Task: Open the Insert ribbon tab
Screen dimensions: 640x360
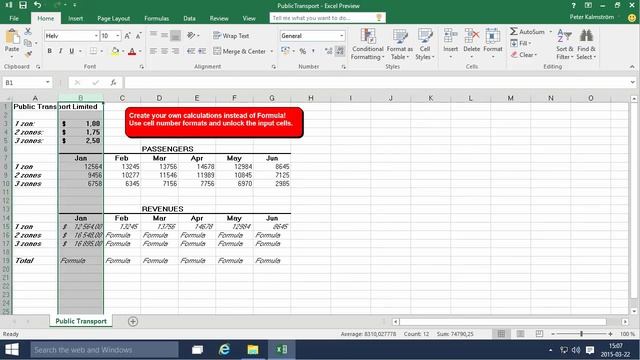Action: tap(76, 18)
